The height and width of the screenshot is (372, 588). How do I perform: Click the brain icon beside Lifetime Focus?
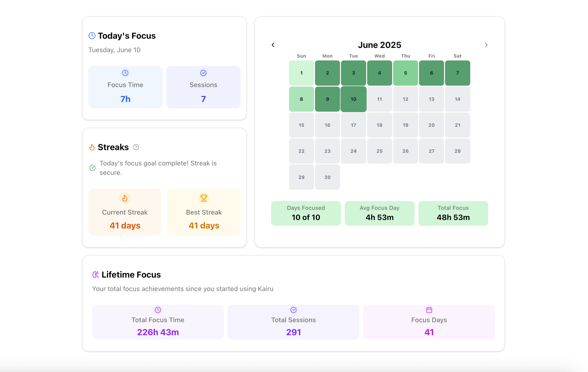(x=96, y=275)
